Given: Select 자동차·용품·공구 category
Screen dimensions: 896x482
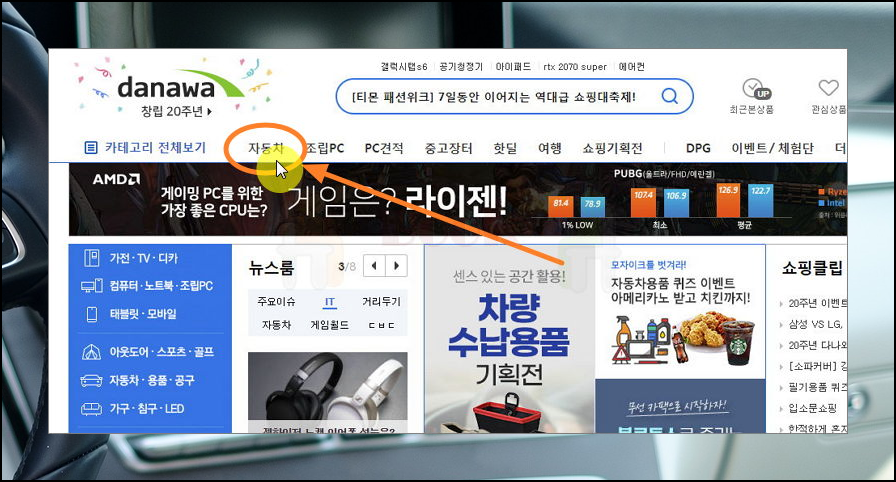Looking at the screenshot, I should pyautogui.click(x=152, y=380).
